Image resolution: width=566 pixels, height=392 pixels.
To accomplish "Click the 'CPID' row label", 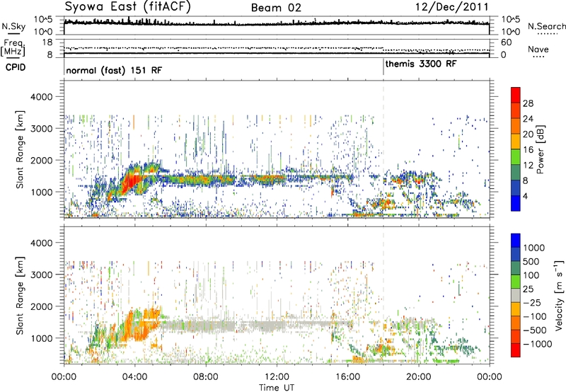I will coord(15,67).
